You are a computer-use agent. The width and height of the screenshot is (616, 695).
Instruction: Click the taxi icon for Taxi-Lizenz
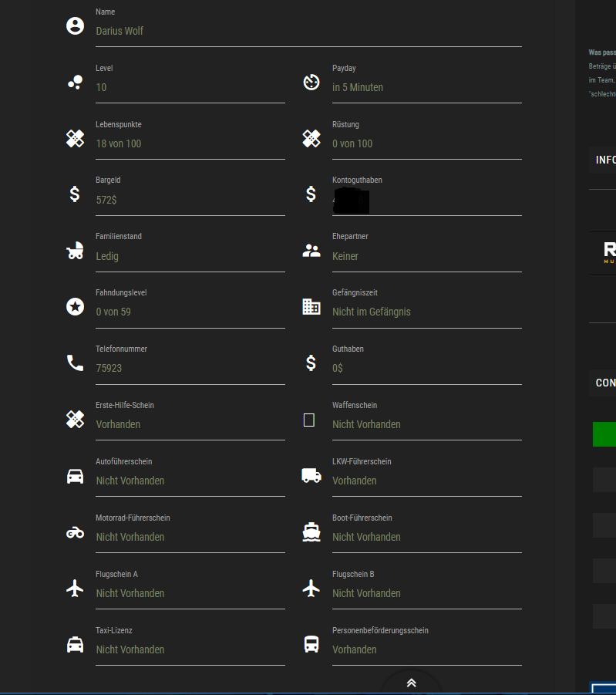tap(75, 644)
